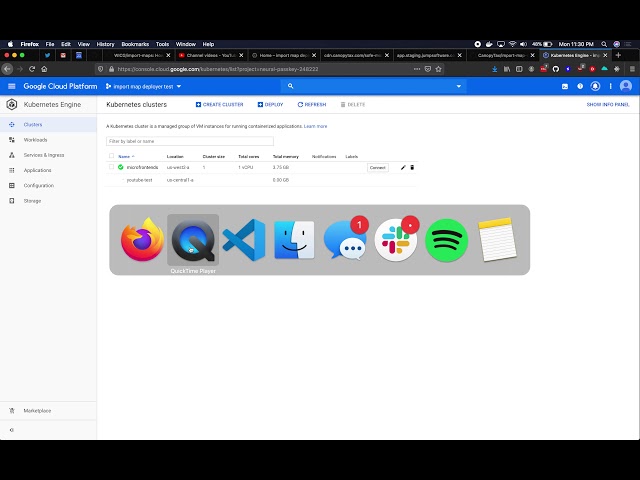This screenshot has width=640, height=480.
Task: Switch to the cdn.canopytax.com tab
Action: (x=356, y=55)
